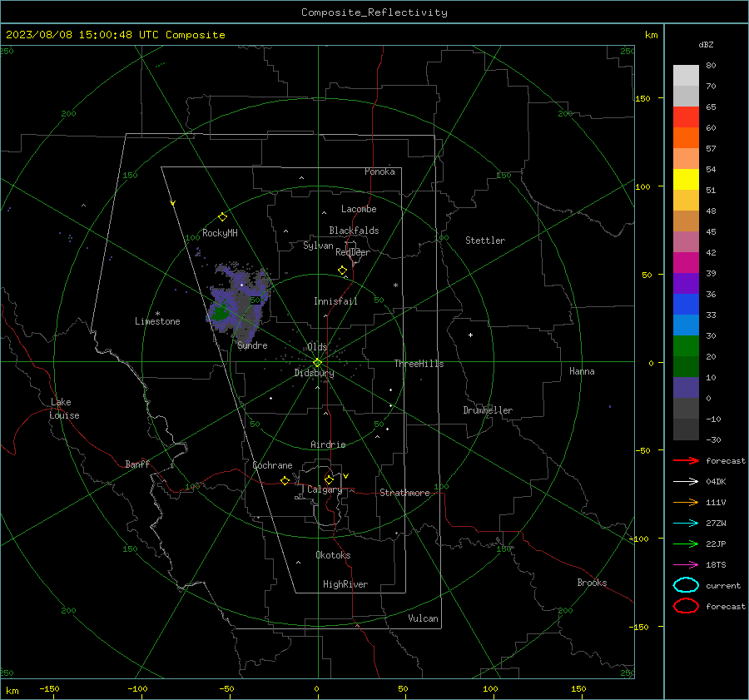Click the Calgary city label

coord(325,489)
